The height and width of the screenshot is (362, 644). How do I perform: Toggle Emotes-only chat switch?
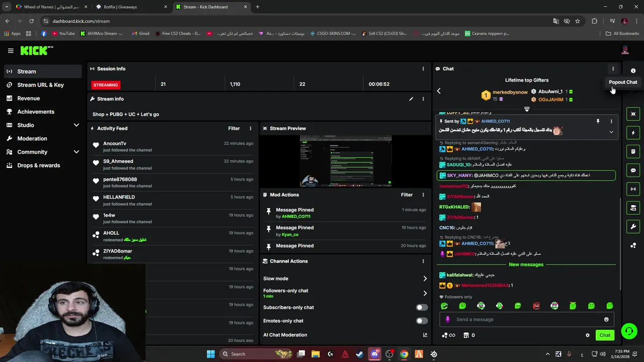click(x=422, y=321)
